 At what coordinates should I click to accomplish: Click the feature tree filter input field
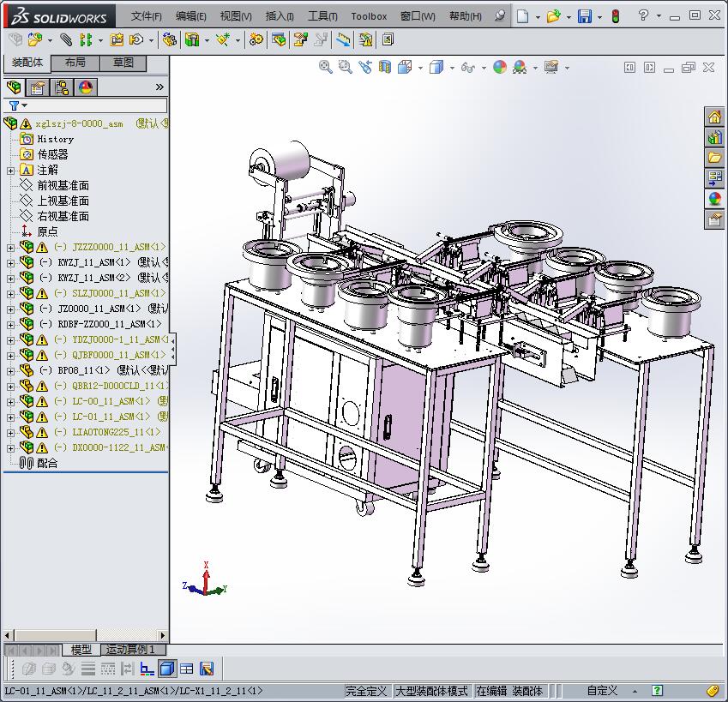click(x=96, y=105)
